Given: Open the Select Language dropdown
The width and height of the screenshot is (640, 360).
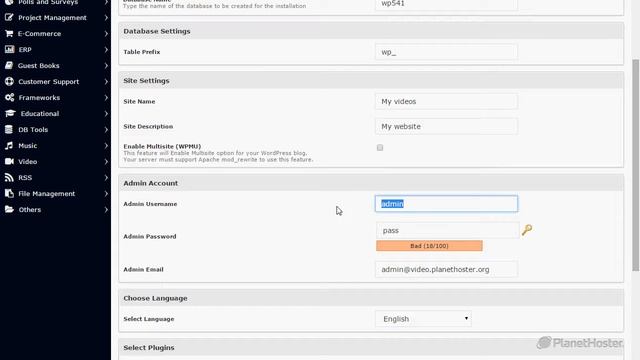Looking at the screenshot, I should point(423,319).
